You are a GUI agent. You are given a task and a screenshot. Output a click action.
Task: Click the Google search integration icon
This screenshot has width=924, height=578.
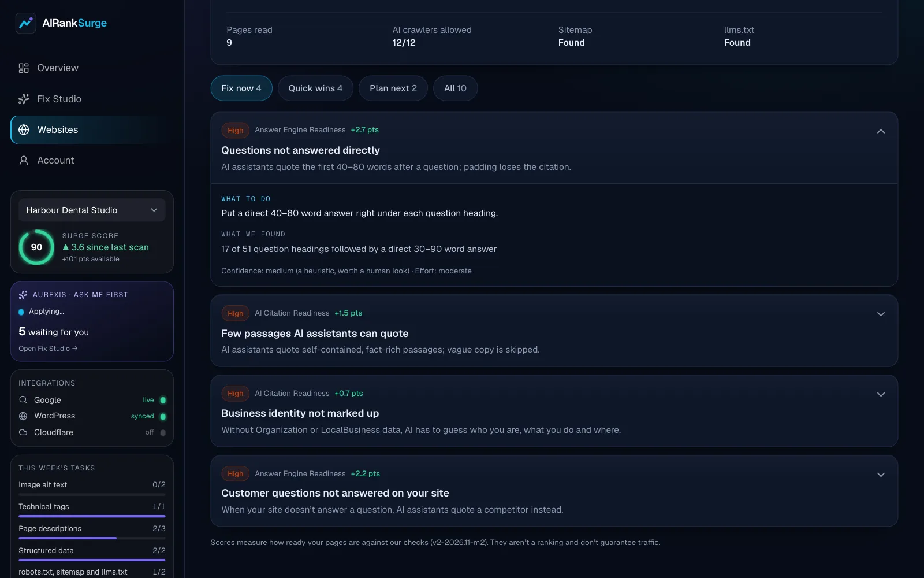click(23, 399)
